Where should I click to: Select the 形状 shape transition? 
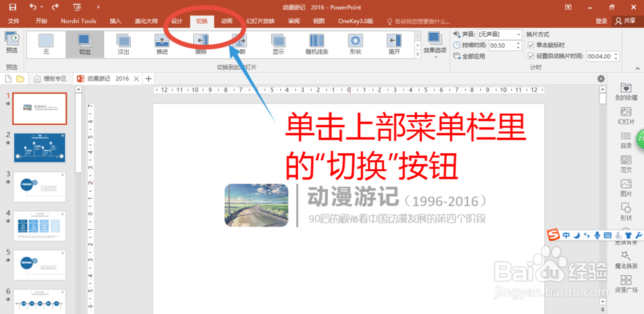(x=355, y=44)
